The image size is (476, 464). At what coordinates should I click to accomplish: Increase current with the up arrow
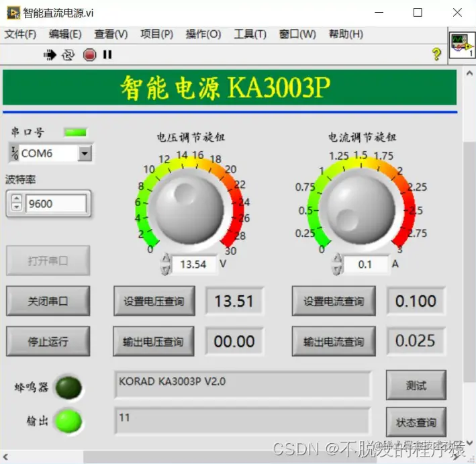(336, 259)
